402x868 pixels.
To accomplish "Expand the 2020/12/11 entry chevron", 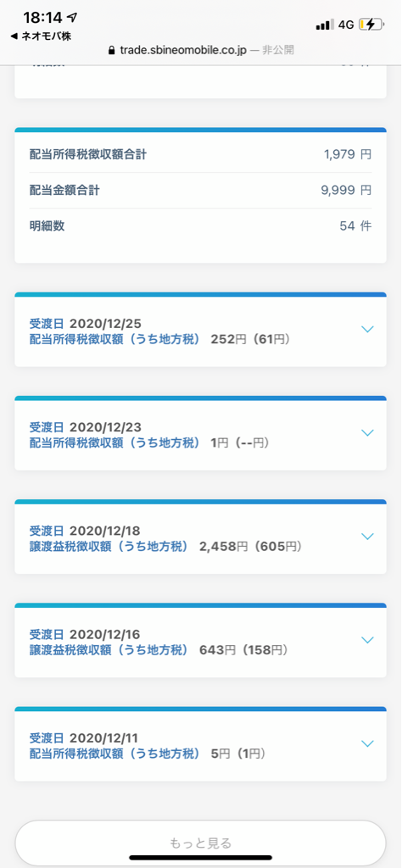I will tap(367, 743).
